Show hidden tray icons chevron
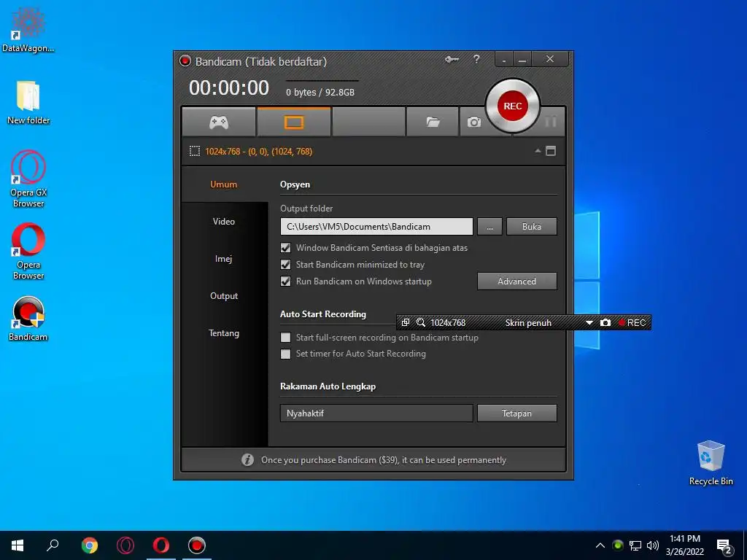 [600, 545]
